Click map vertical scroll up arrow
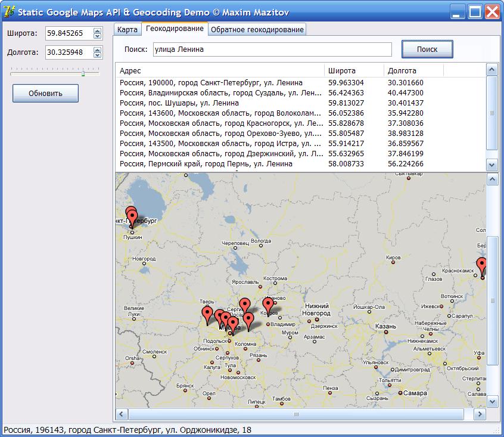 coord(492,179)
